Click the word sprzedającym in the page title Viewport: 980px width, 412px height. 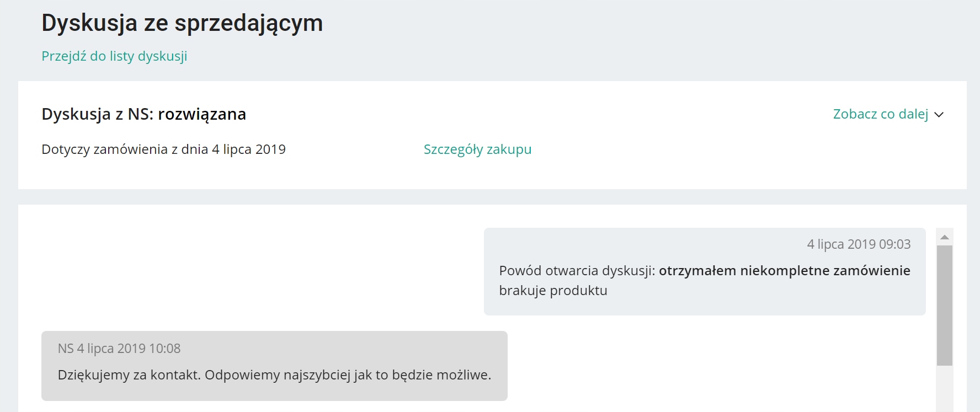point(248,23)
